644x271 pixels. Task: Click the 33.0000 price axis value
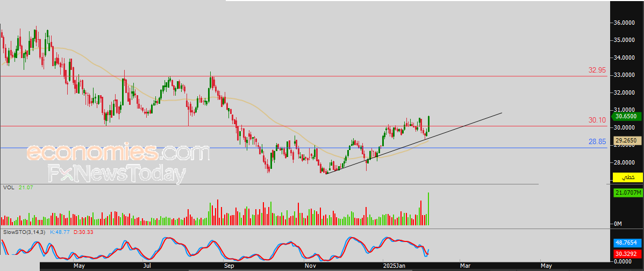[625, 75]
